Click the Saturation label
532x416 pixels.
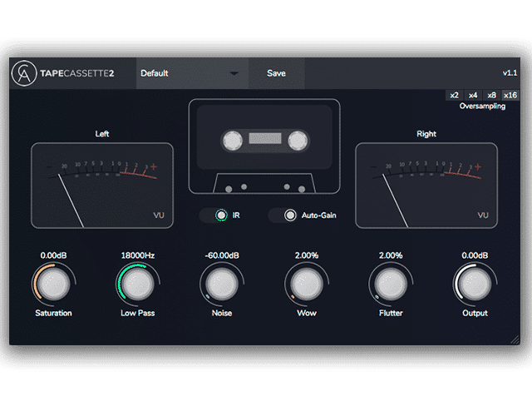click(x=53, y=313)
